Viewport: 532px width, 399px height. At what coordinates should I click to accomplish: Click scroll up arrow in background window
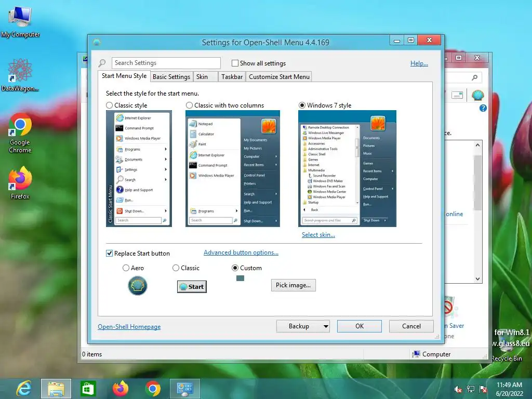coord(478,145)
